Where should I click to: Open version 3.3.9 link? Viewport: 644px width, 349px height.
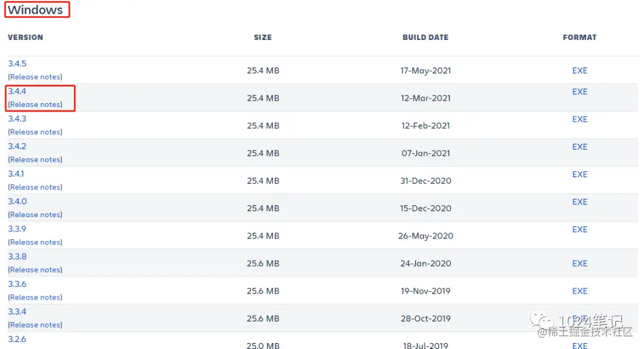17,229
